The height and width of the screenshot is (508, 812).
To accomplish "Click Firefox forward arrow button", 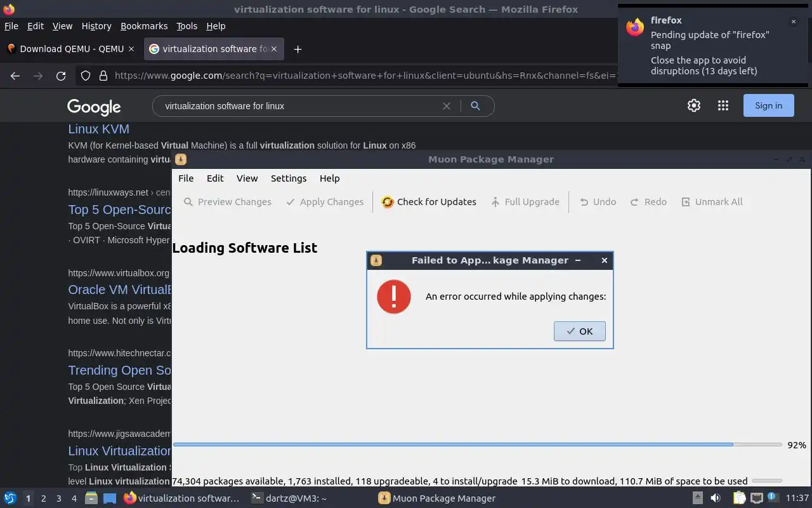I will click(x=38, y=76).
